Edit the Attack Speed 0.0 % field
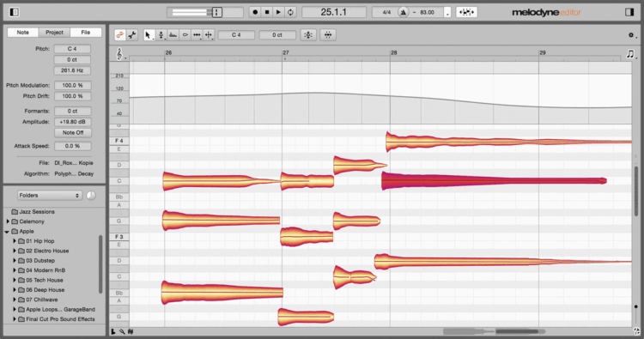Viewport: 644px width, 339px height. click(x=72, y=146)
